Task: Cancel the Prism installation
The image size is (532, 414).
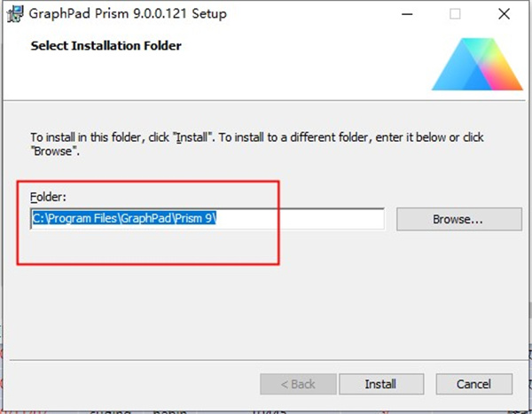Action: point(473,384)
